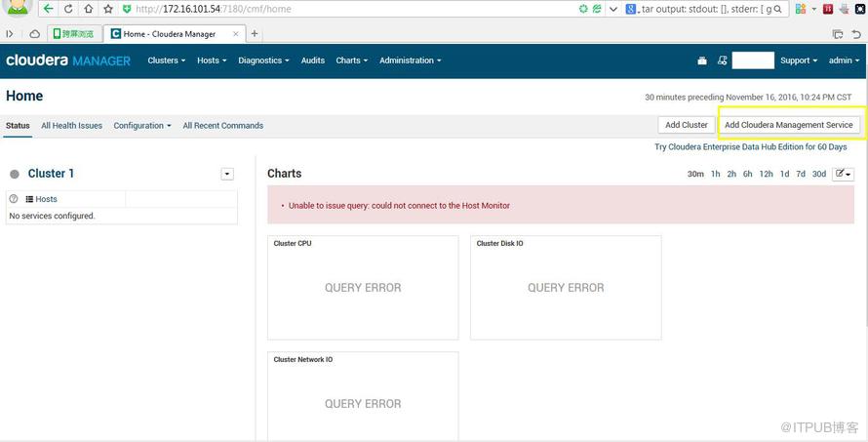Image resolution: width=868 pixels, height=442 pixels.
Task: Set chart time range to 30d
Action: 819,174
